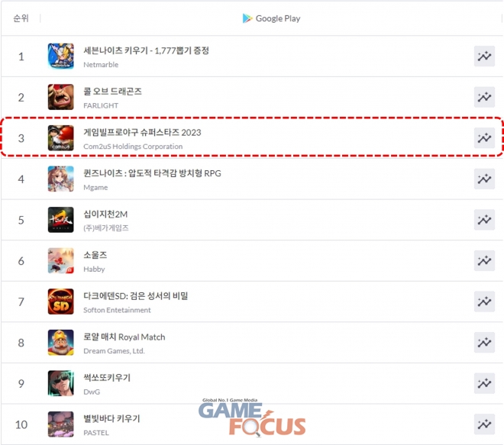Open Royal Match ranking trend icon

484,343
